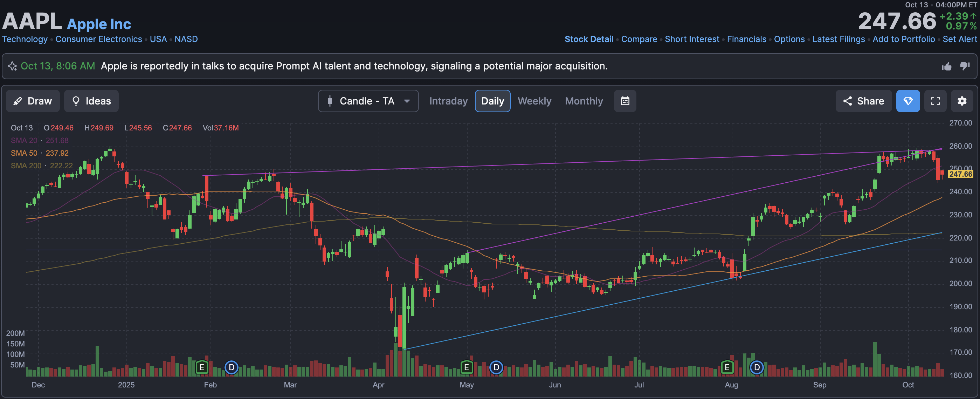
Task: Expand the Candle - TA chart type dropdown
Action: click(368, 101)
